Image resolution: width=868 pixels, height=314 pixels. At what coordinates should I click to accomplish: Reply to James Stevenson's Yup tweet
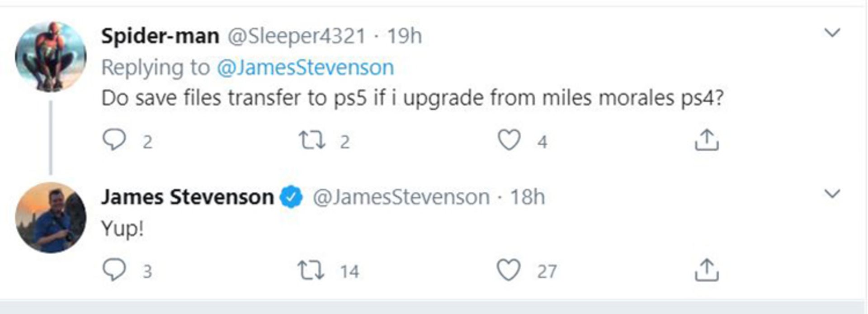pyautogui.click(x=114, y=270)
